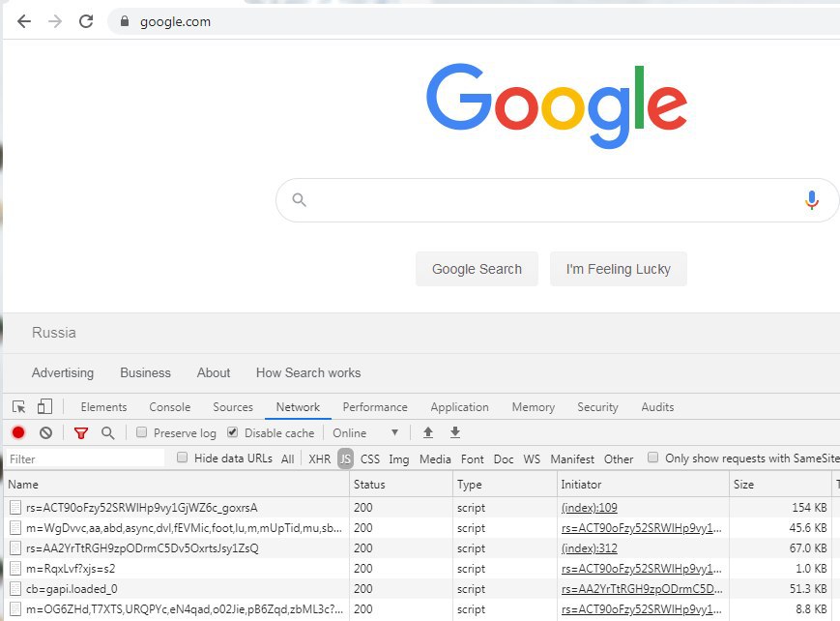
Task: Check the Hide data URLs box
Action: tap(182, 458)
